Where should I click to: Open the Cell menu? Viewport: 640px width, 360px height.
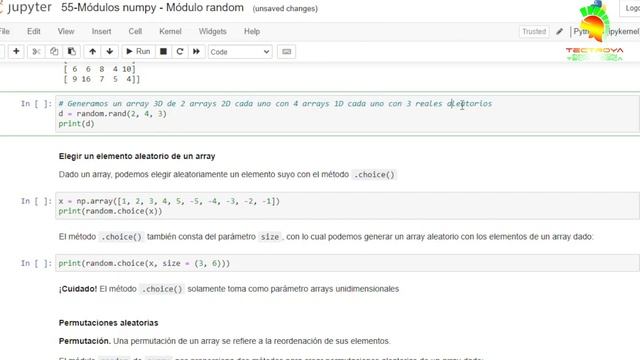[x=135, y=31]
